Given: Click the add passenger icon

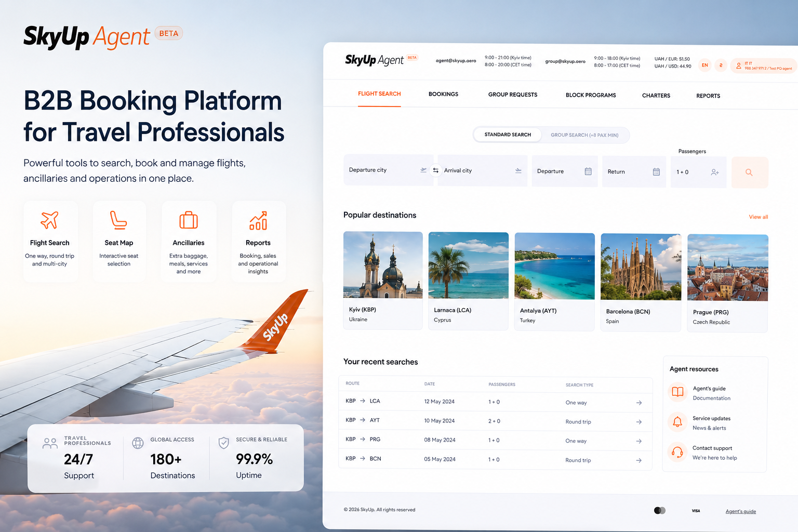Looking at the screenshot, I should coord(715,172).
